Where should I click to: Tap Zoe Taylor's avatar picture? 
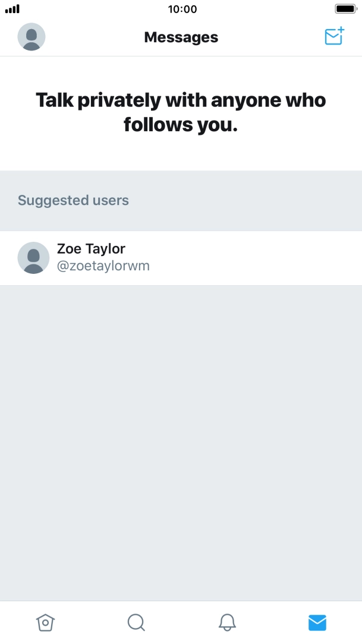click(33, 257)
